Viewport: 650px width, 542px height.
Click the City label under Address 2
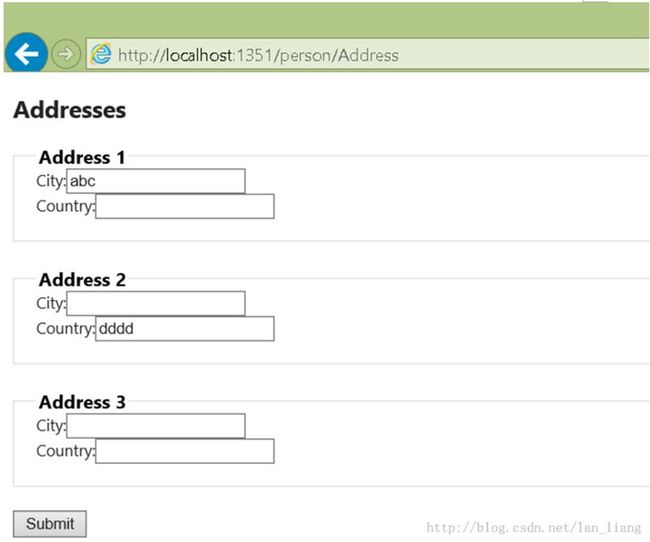coord(51,304)
